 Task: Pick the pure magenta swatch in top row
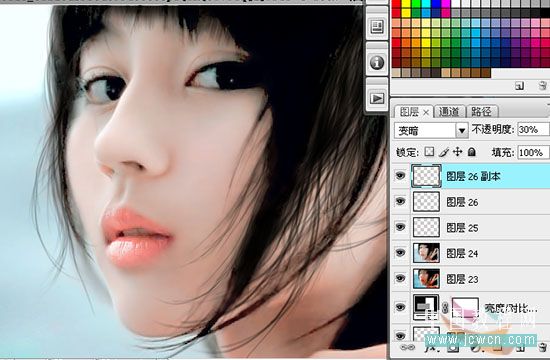point(445,4)
